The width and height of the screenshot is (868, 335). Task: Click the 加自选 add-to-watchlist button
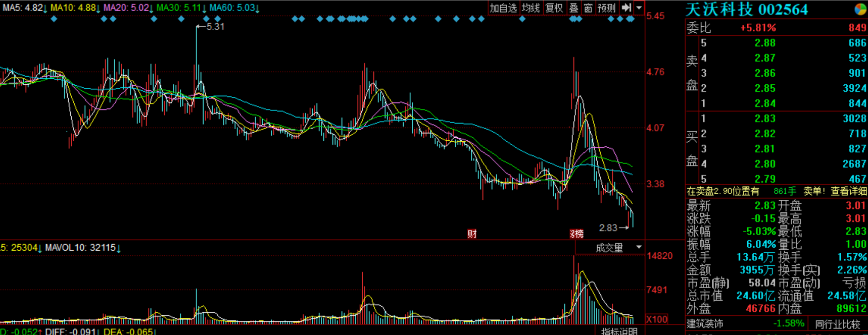pyautogui.click(x=503, y=8)
